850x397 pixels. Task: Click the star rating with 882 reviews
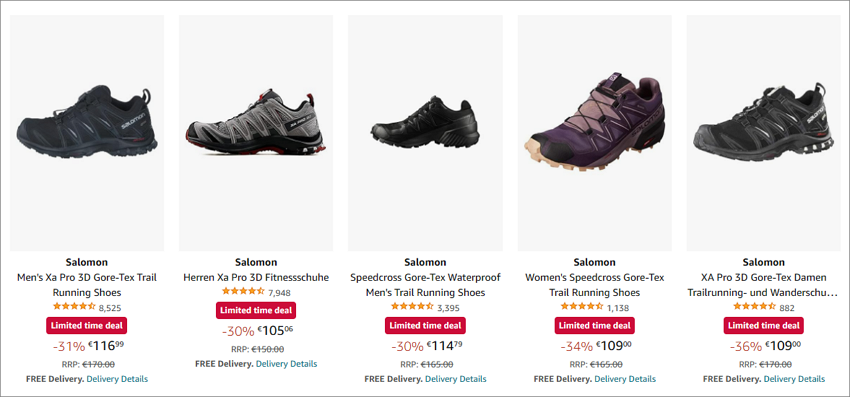click(x=754, y=306)
